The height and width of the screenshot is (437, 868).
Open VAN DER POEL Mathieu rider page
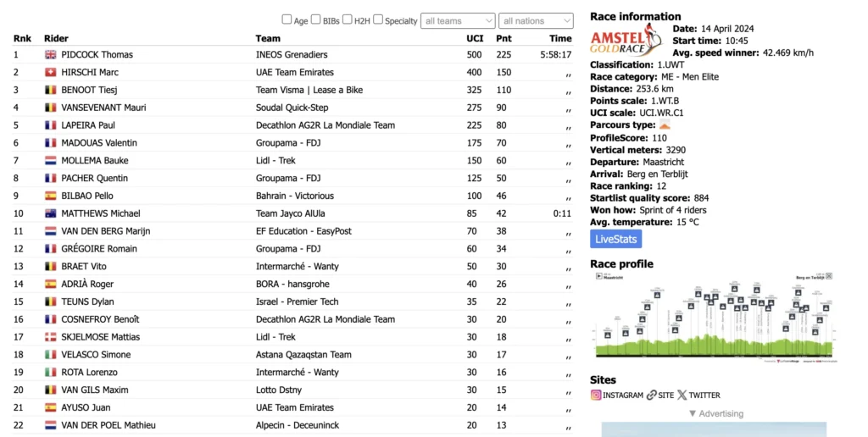[108, 425]
